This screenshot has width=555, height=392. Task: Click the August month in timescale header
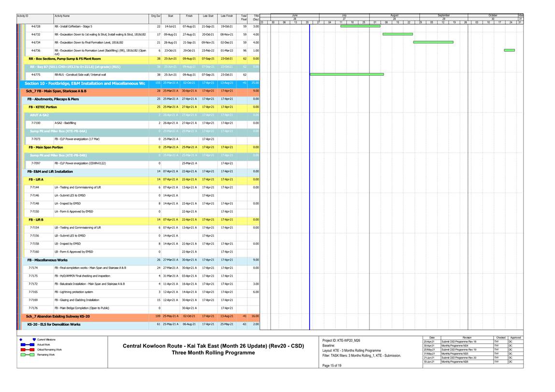395,15
